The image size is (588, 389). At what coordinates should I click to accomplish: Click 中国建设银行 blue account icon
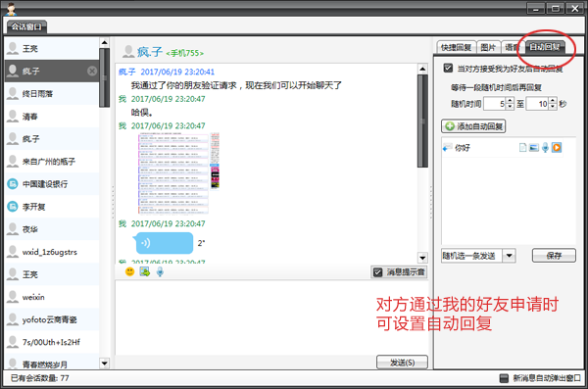tap(13, 184)
